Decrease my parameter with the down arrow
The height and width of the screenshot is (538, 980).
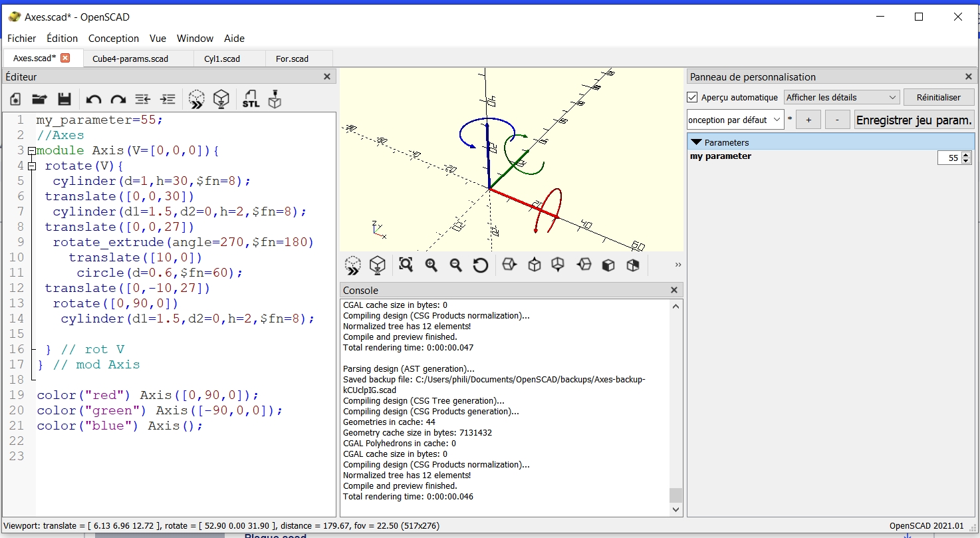tap(966, 161)
